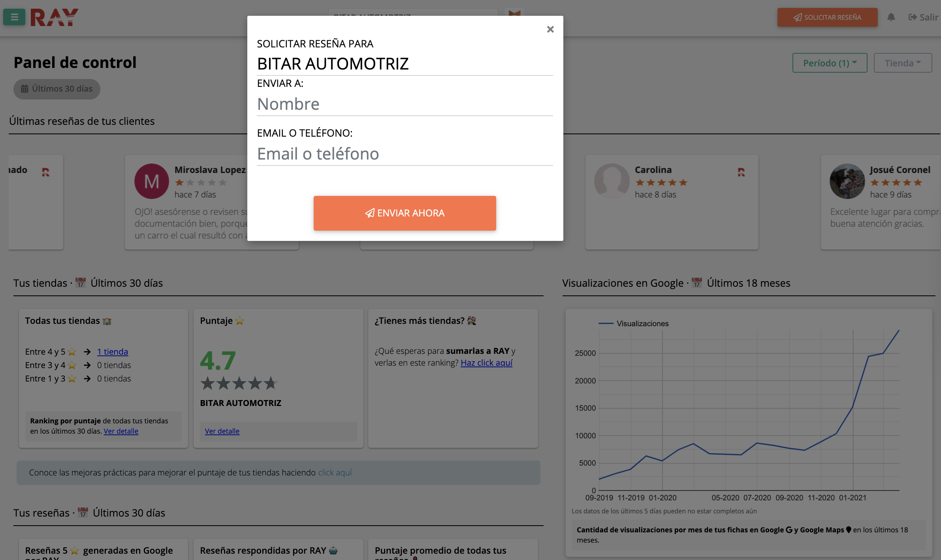Click the calendar icon in Últimos 30 días badge
Screen dimensions: 941x560
(x=25, y=89)
